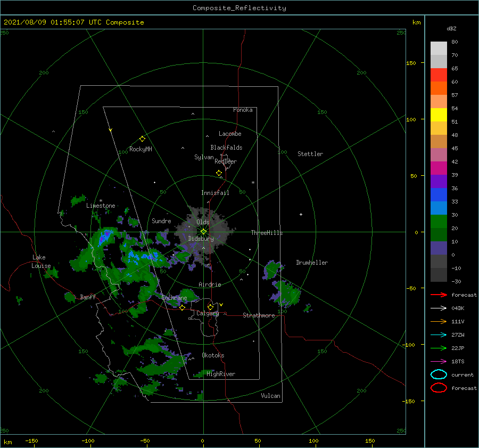Click the yellow diamond marker below RedDeer
Viewport: 479px width, 448px height.
pos(219,173)
